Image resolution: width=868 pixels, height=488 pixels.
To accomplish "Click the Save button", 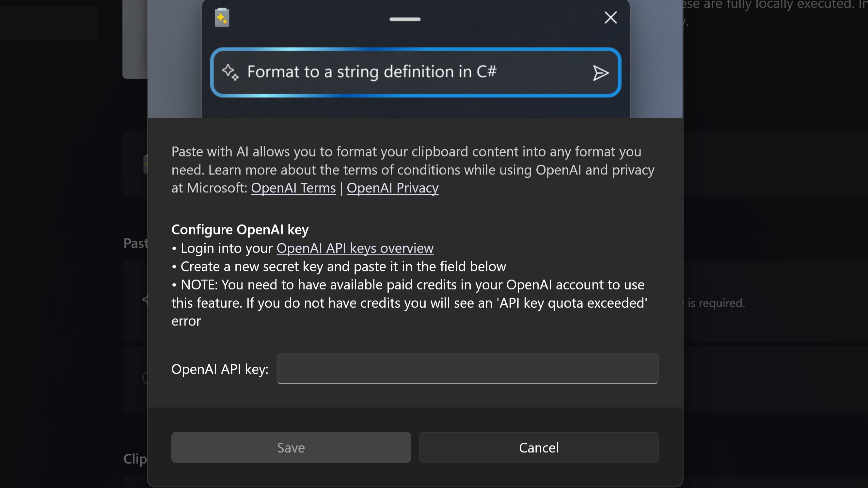I will [x=291, y=448].
